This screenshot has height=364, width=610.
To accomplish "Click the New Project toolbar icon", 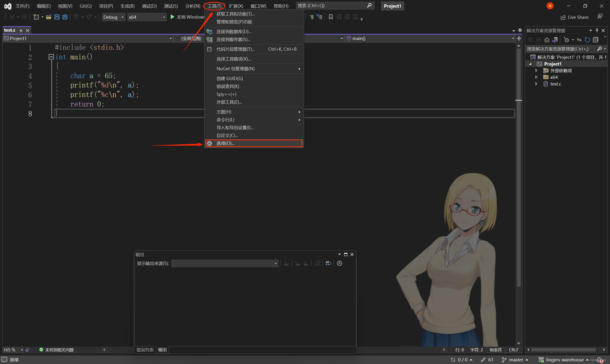I will point(36,17).
